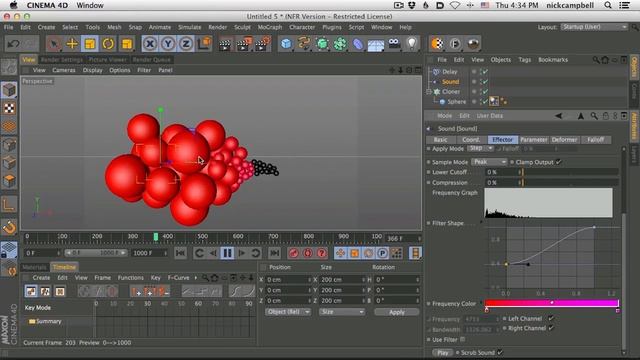This screenshot has height=360, width=640.
Task: Open the deformer capsule icon
Action: coord(358,44)
